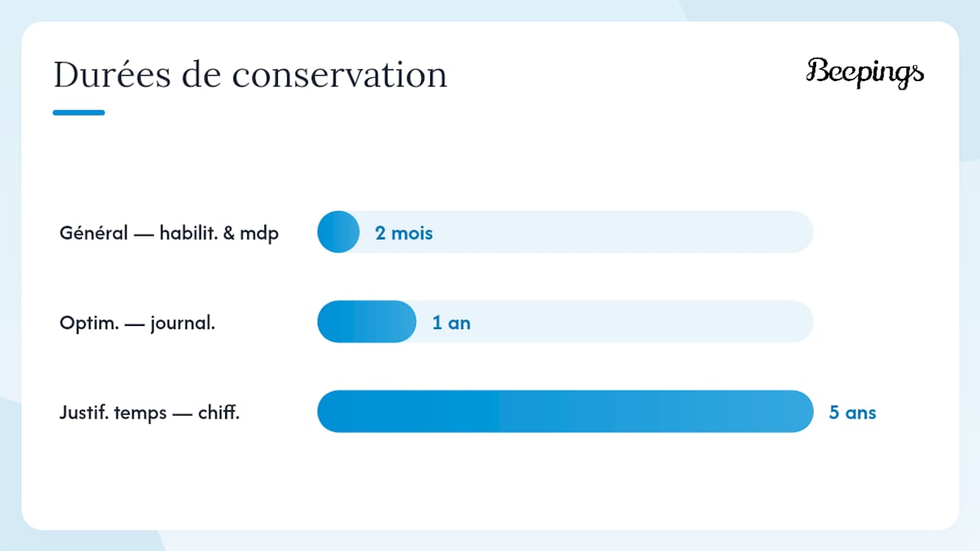Click the "journal." word in the second label
Image resolution: width=980 pixels, height=551 pixels.
pyautogui.click(x=183, y=324)
